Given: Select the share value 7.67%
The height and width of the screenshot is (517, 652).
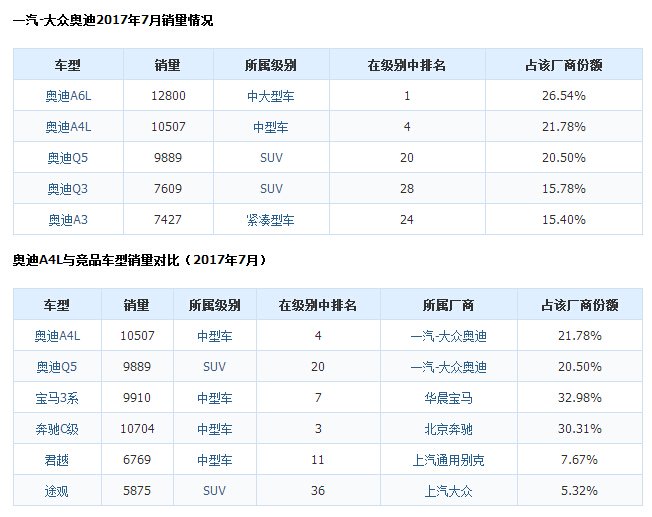Looking at the screenshot, I should pos(579,460).
